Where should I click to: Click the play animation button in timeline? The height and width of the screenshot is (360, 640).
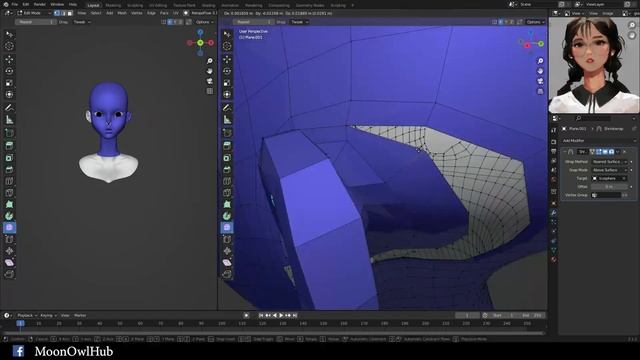tap(281, 316)
